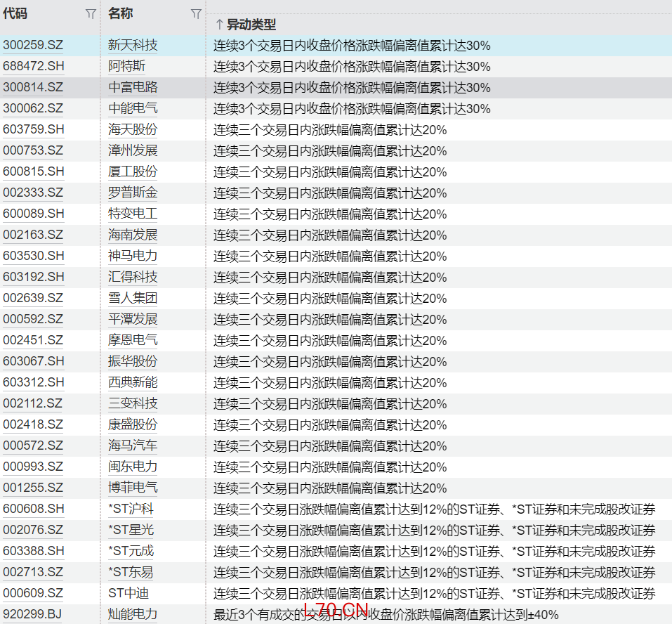This screenshot has width=672, height=624.
Task: Open the filter icon in 名称 column header
Action: tap(196, 14)
